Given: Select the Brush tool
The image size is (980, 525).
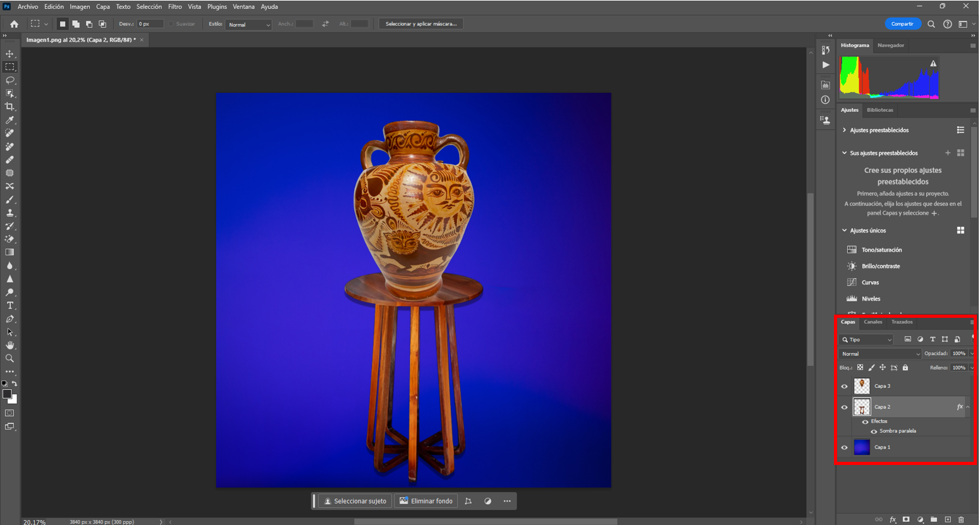Looking at the screenshot, I should pos(9,200).
